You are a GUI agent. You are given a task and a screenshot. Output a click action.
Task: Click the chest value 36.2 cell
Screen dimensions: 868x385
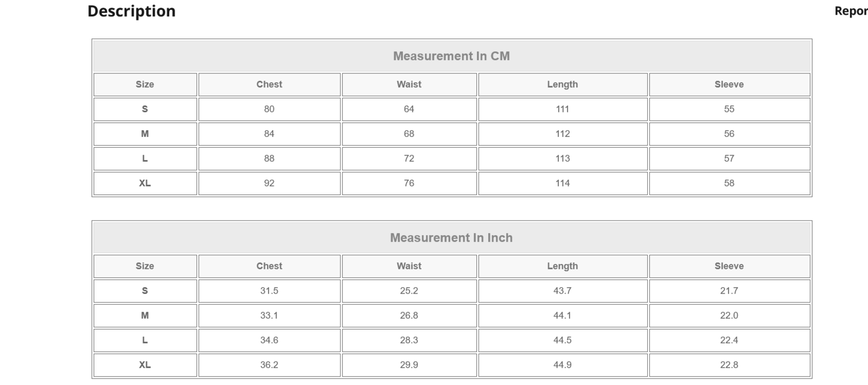269,365
